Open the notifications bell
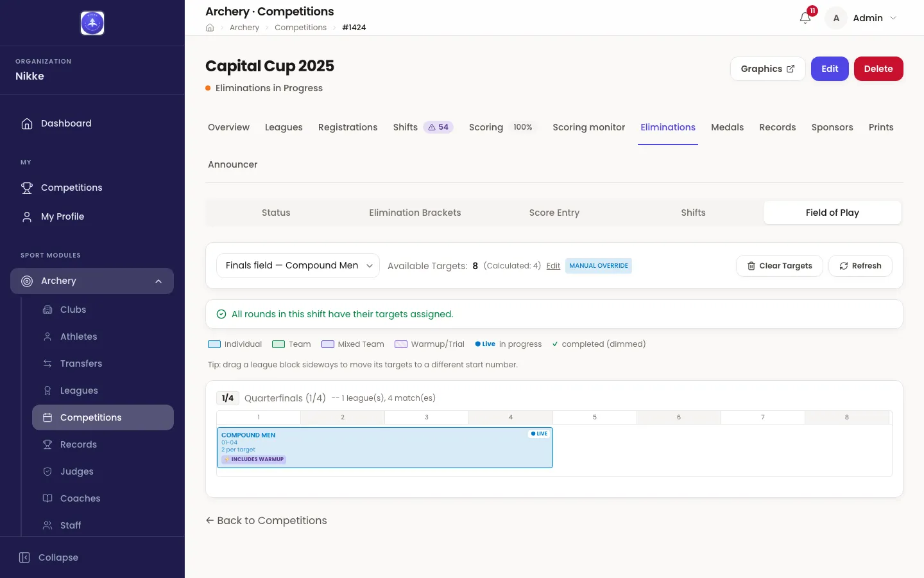The height and width of the screenshot is (578, 924). [x=805, y=18]
